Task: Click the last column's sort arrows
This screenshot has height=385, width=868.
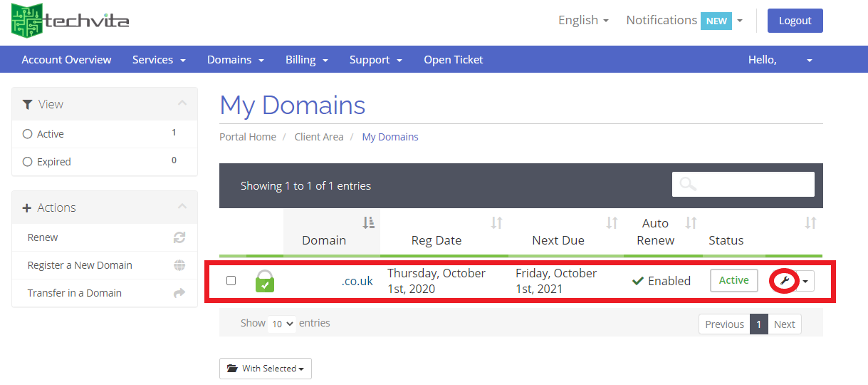Action: 810,223
